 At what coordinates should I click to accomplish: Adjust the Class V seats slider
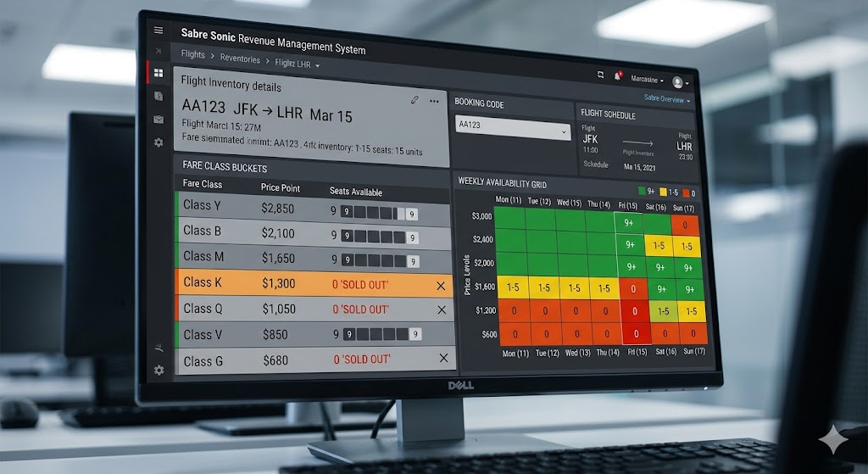[x=381, y=334]
